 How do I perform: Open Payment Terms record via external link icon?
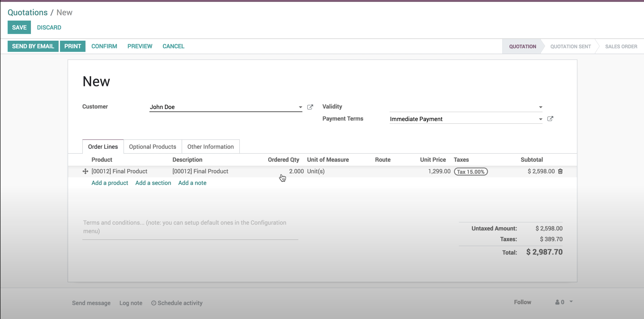click(x=551, y=119)
